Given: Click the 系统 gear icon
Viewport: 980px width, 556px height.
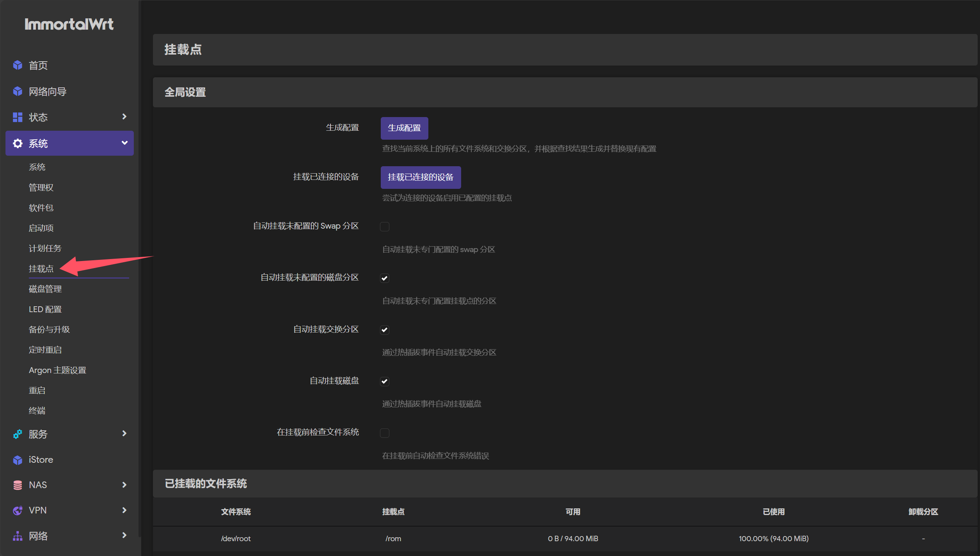Looking at the screenshot, I should pos(18,143).
